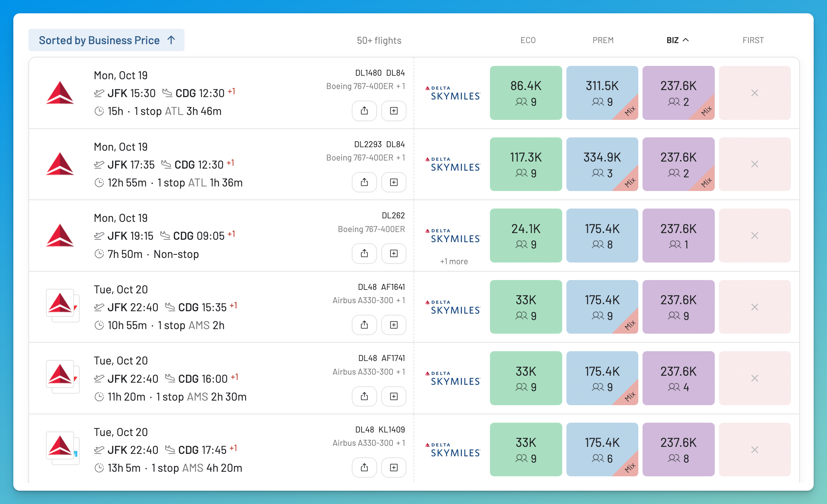Click Boeing 767-400ER on DL262 row
Screen dimensions: 827x504
[371, 229]
